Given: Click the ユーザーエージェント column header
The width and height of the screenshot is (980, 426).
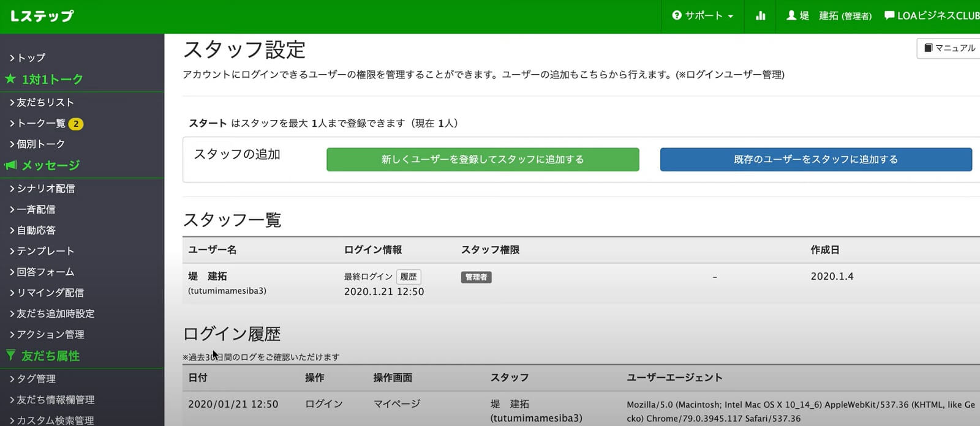Looking at the screenshot, I should pyautogui.click(x=674, y=378).
